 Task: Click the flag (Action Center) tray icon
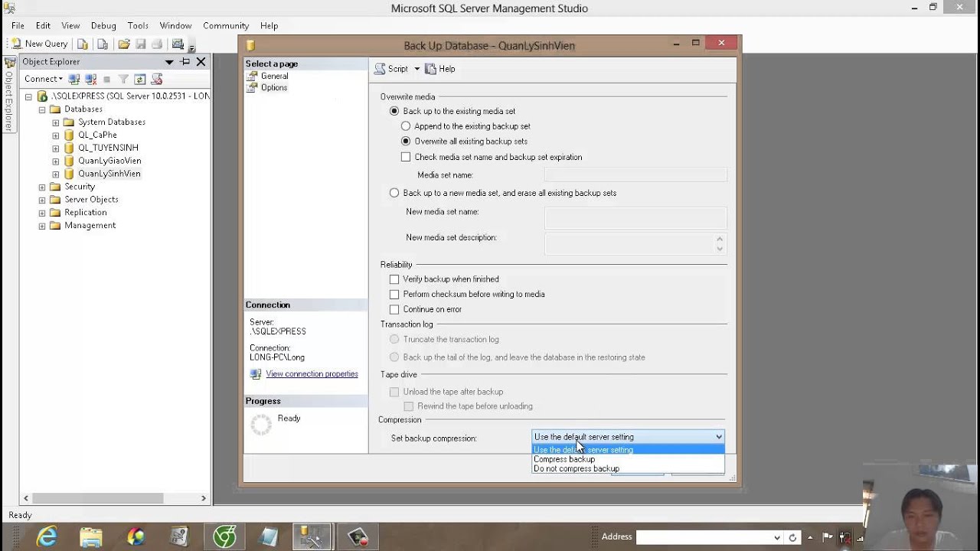pyautogui.click(x=828, y=537)
